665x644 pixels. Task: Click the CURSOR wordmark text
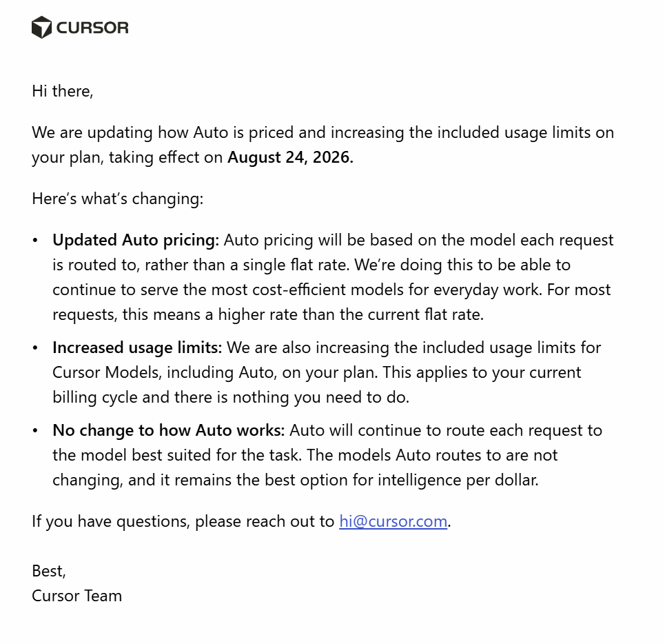pyautogui.click(x=92, y=28)
